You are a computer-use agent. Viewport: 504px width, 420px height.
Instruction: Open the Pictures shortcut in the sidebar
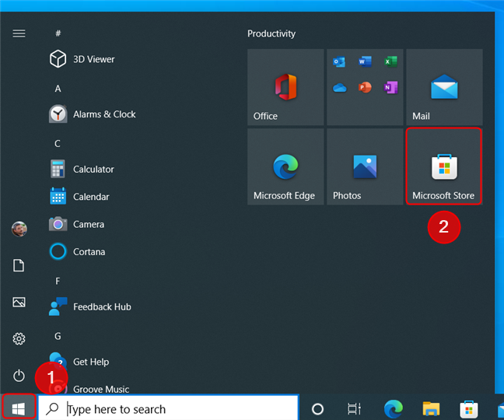point(19,302)
